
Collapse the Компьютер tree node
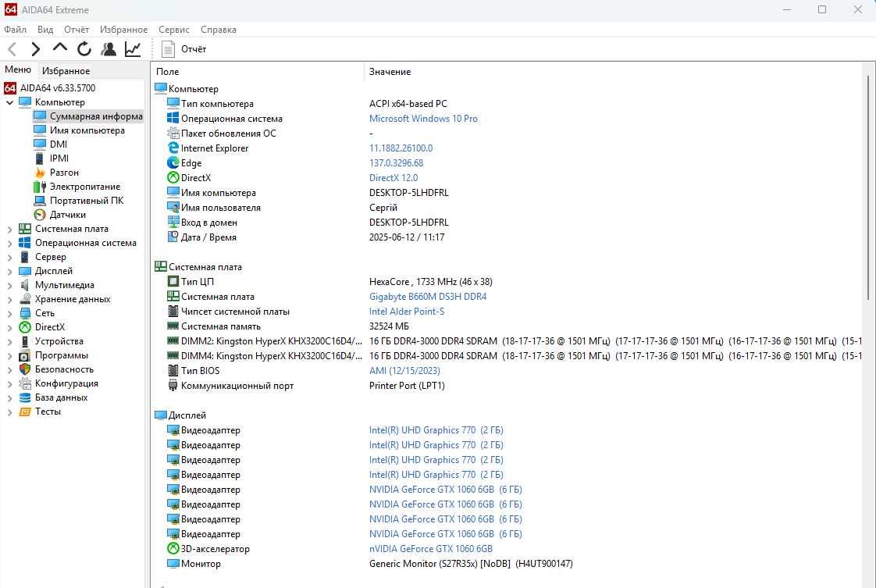point(9,102)
